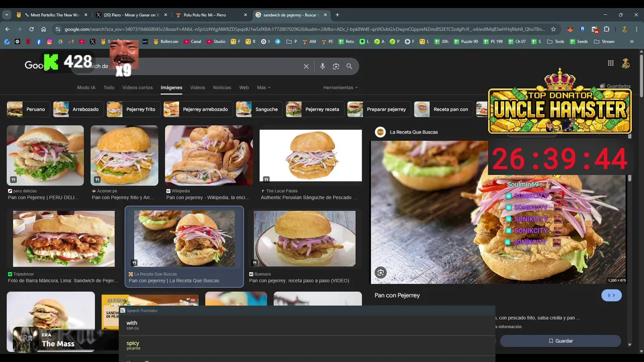Reload the current page
Image resolution: width=644 pixels, height=362 pixels.
(31, 29)
